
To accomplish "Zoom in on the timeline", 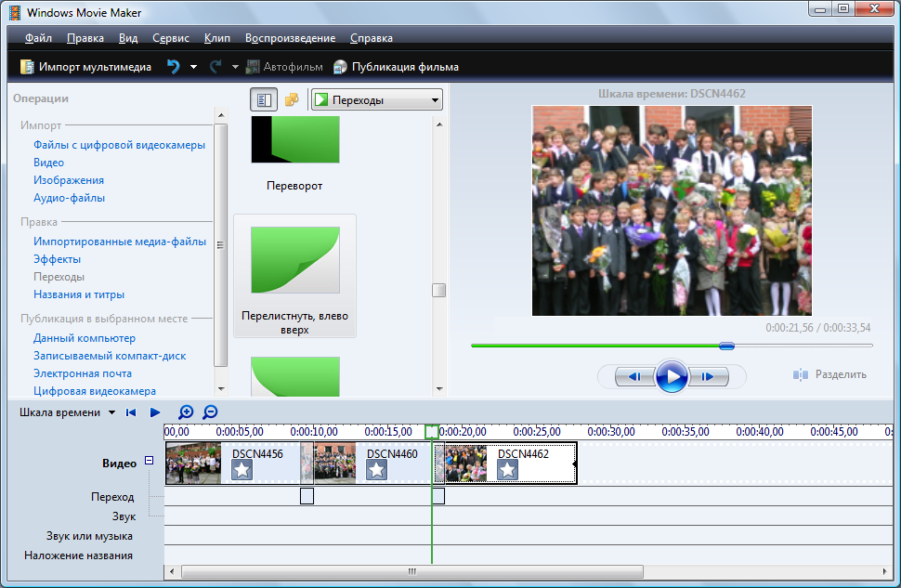I will click(186, 412).
